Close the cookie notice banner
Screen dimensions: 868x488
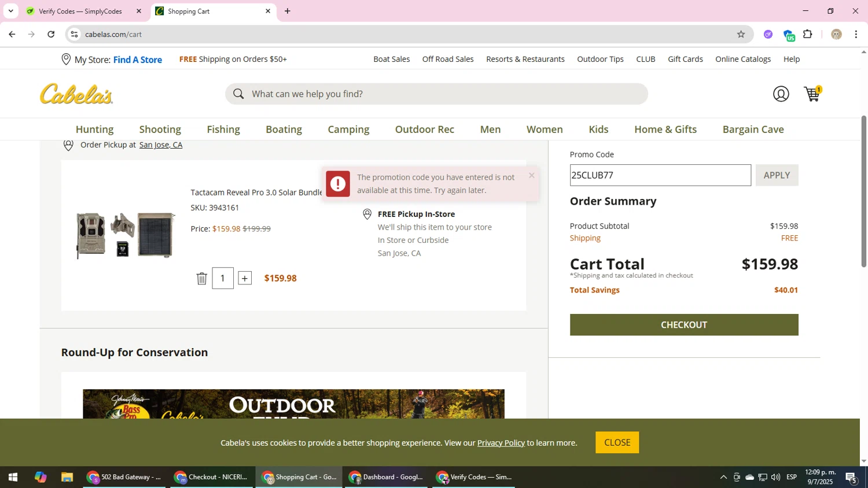pyautogui.click(x=617, y=442)
